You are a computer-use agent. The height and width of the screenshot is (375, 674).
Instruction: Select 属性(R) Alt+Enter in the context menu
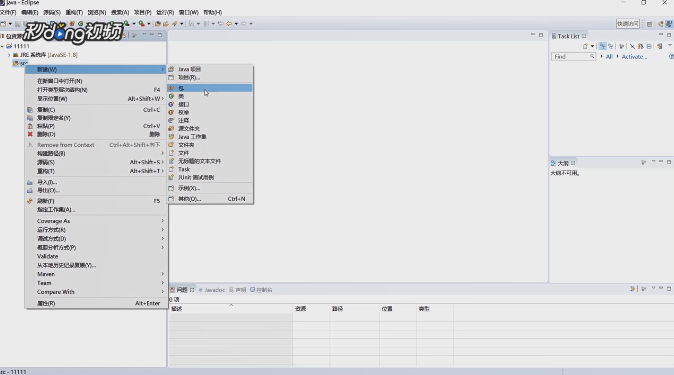[96, 303]
